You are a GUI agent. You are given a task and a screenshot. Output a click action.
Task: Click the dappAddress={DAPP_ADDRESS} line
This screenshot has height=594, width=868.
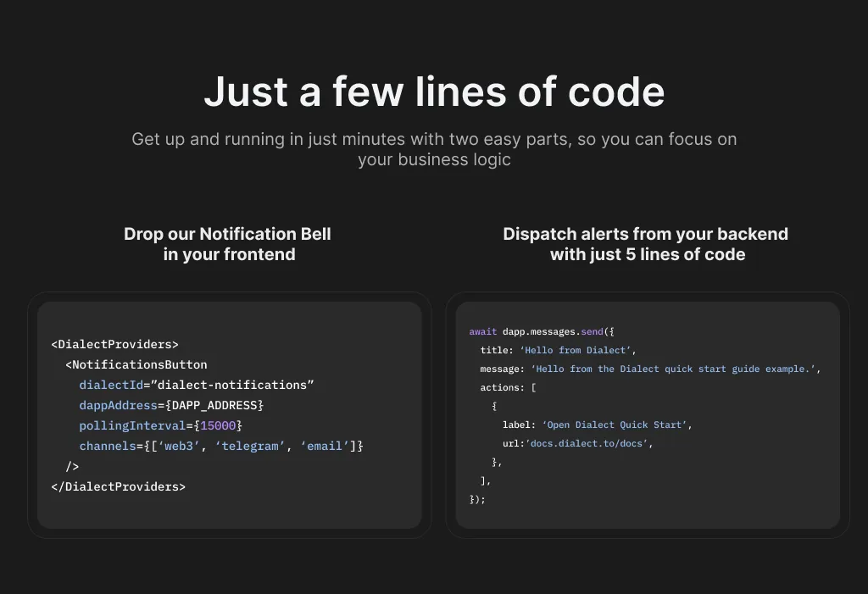click(171, 405)
